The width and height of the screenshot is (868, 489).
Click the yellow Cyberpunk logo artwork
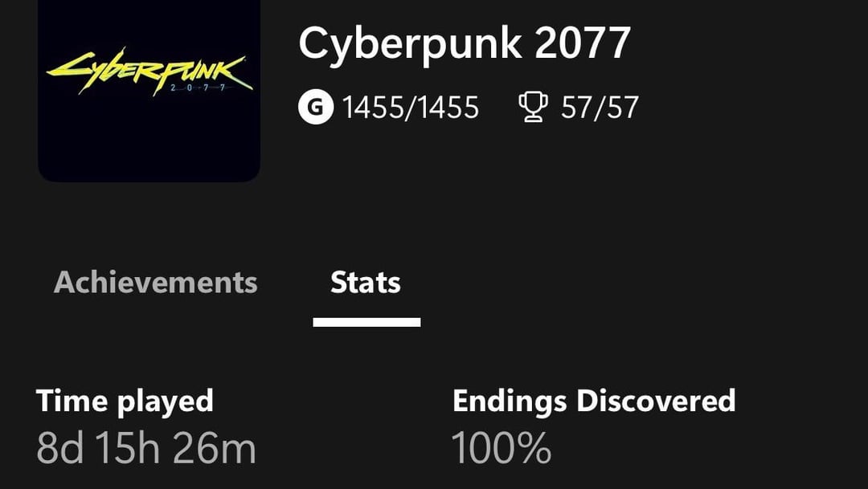click(149, 74)
